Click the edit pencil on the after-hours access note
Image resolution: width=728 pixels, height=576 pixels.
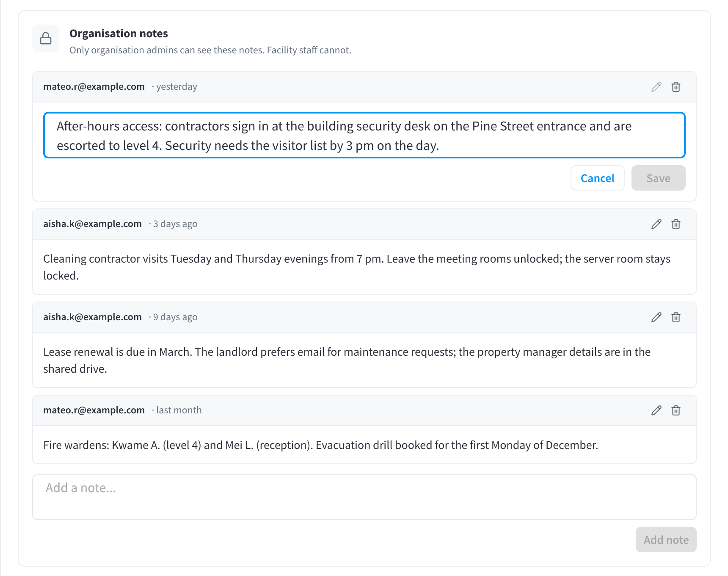[656, 87]
